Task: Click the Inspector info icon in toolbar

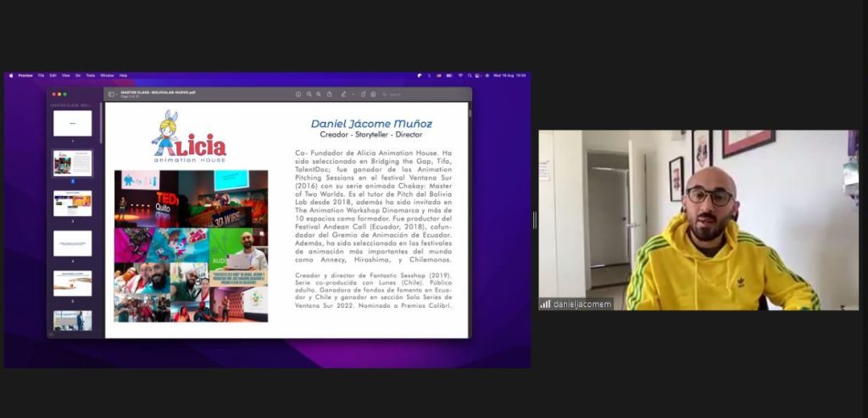Action: click(298, 94)
